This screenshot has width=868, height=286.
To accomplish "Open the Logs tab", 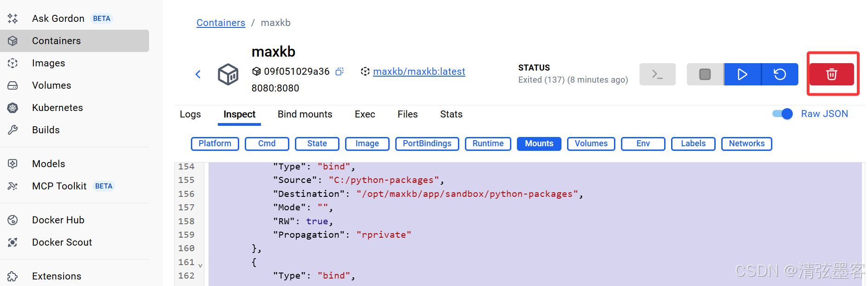I will click(x=190, y=114).
